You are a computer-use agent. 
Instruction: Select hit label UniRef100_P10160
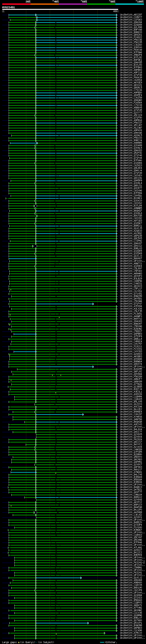[x=131, y=527]
